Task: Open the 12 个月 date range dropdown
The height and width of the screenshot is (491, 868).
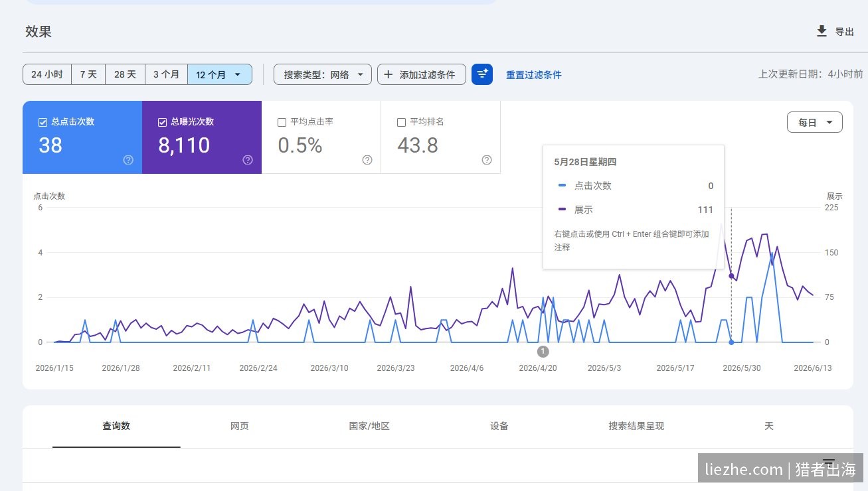Action: (x=220, y=74)
